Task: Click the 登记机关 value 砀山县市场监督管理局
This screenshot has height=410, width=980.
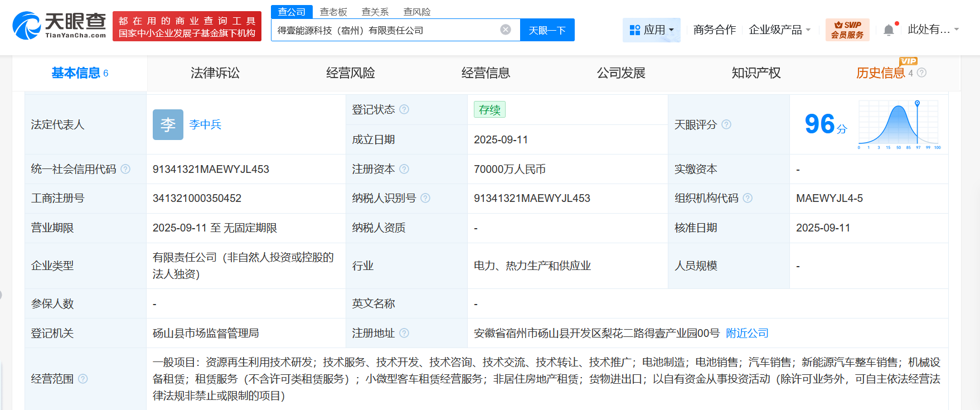Action: tap(206, 333)
